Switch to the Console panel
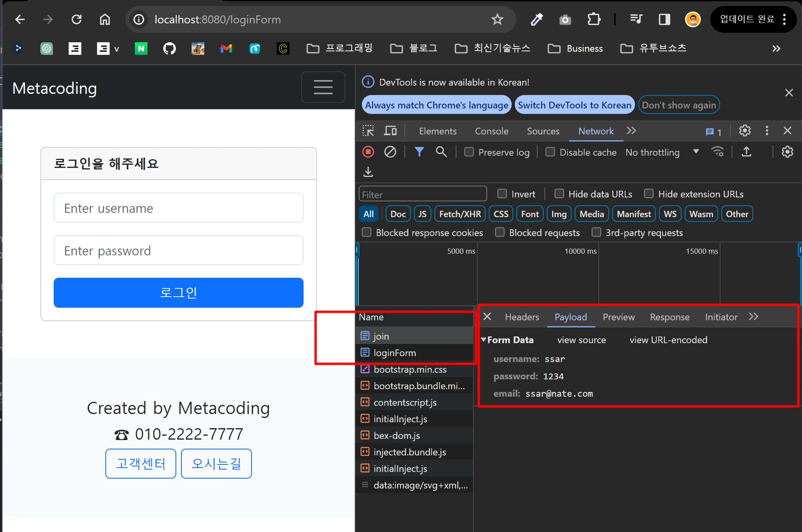Viewport: 802px width, 532px height. pyautogui.click(x=491, y=131)
